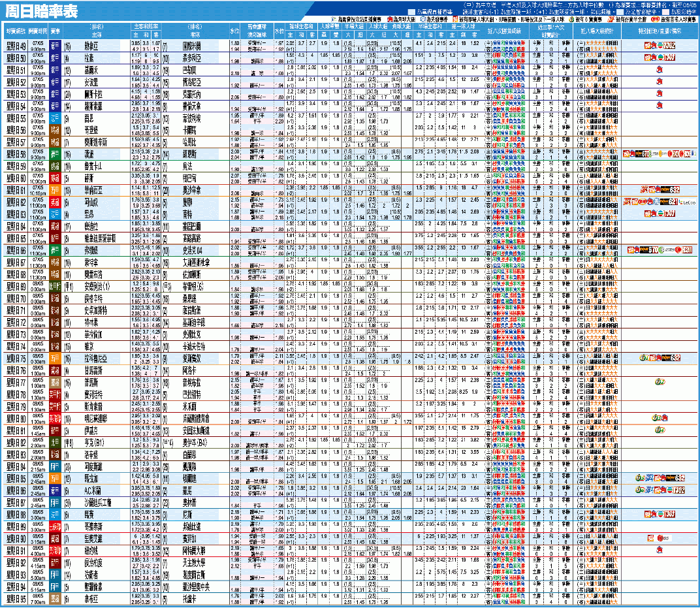The width and height of the screenshot is (700, 608).
Task: Click the pink legend swatch at header's far right
Action: pyautogui.click(x=665, y=12)
